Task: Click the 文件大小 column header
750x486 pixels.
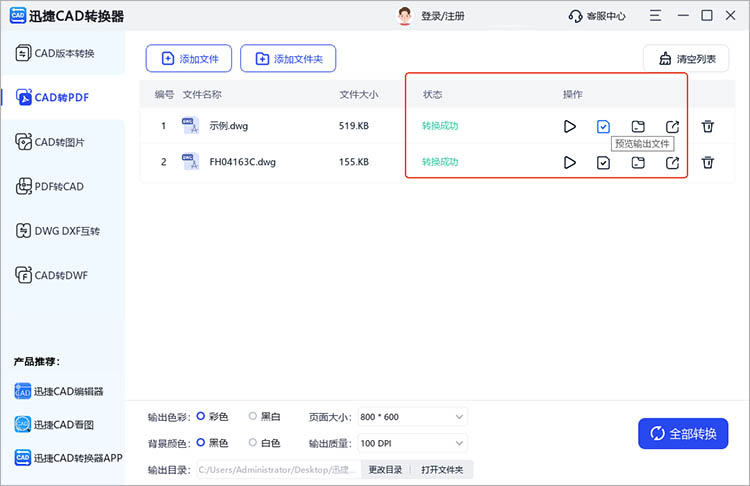Action: click(x=359, y=94)
